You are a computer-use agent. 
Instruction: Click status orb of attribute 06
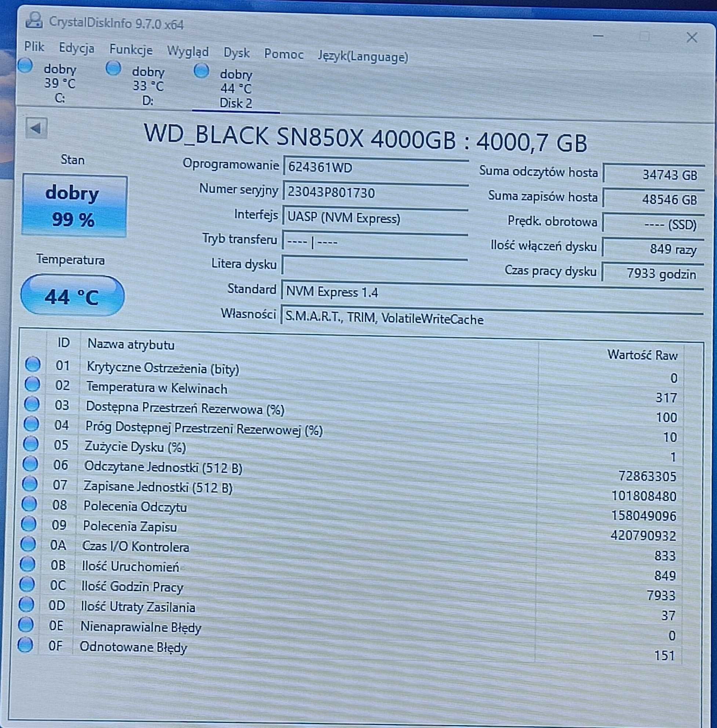(x=30, y=463)
